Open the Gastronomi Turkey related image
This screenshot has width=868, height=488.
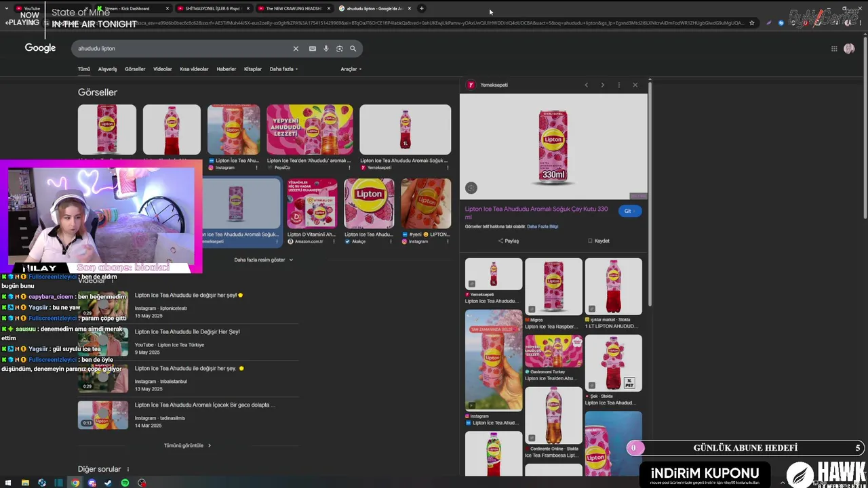553,351
